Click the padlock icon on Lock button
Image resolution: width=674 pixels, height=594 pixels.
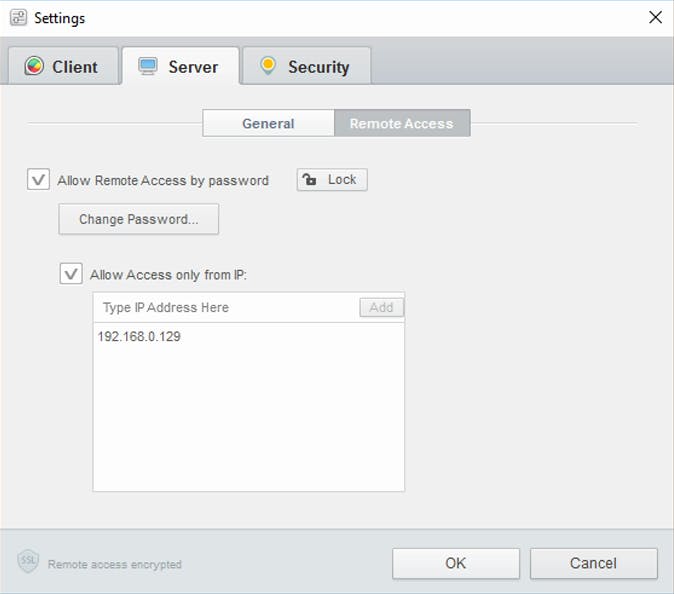coord(311,180)
